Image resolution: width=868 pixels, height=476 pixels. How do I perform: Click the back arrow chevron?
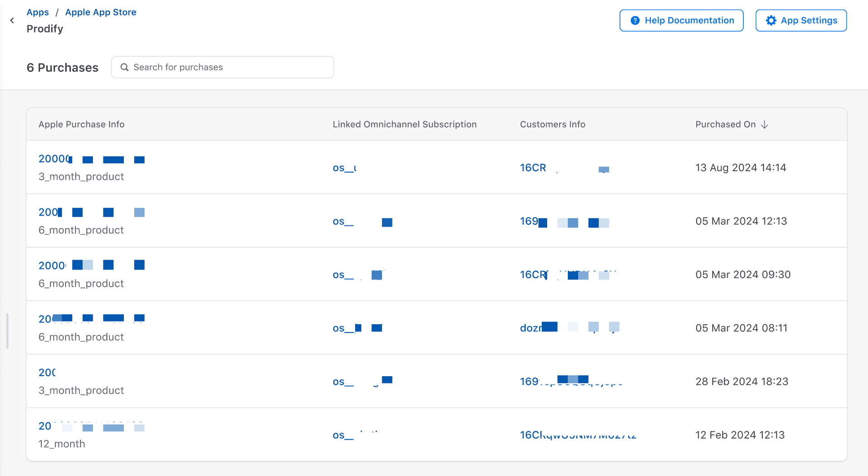point(12,20)
